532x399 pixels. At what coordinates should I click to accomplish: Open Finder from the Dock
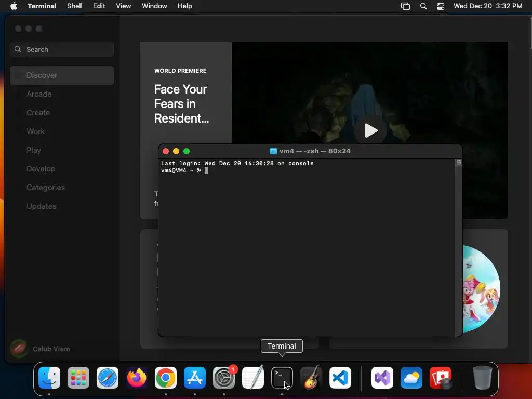click(x=49, y=378)
